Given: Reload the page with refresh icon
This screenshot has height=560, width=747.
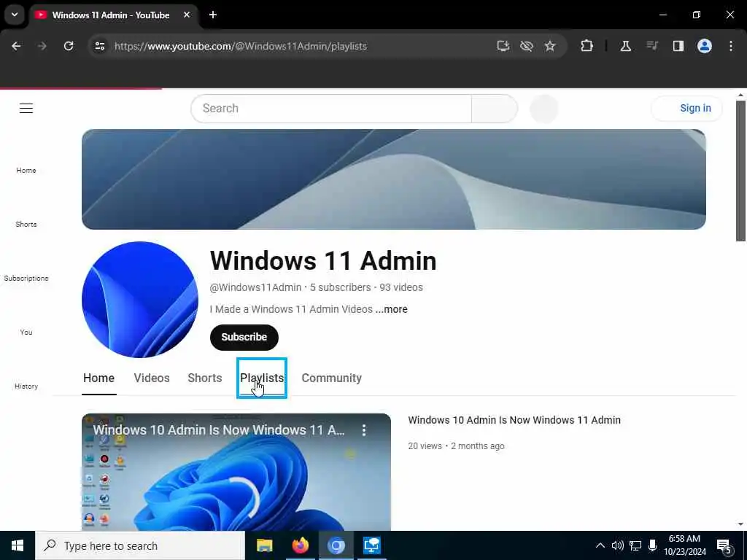Looking at the screenshot, I should click(69, 46).
